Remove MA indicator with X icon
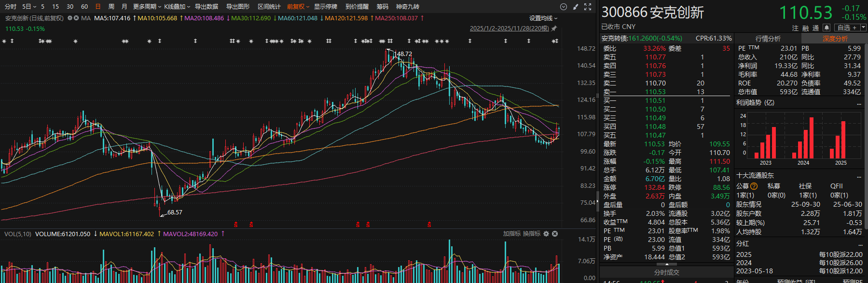868x283 pixels. click(76, 18)
